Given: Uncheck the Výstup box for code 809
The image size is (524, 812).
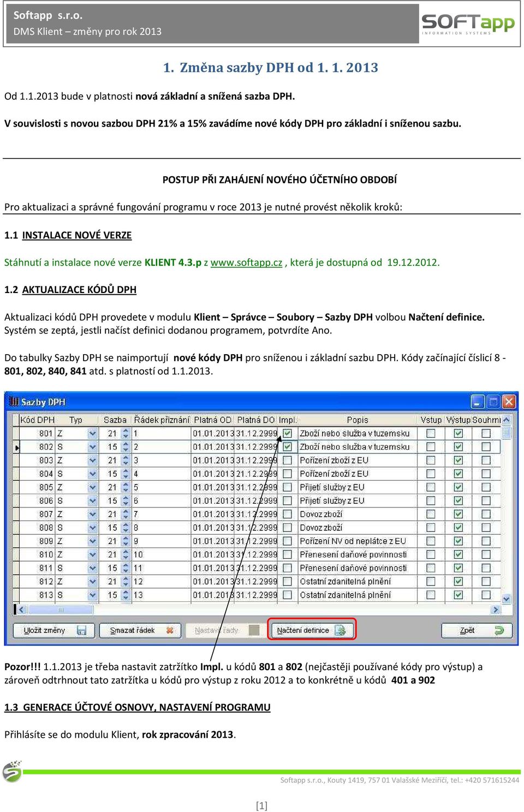Looking at the screenshot, I should point(458,541).
